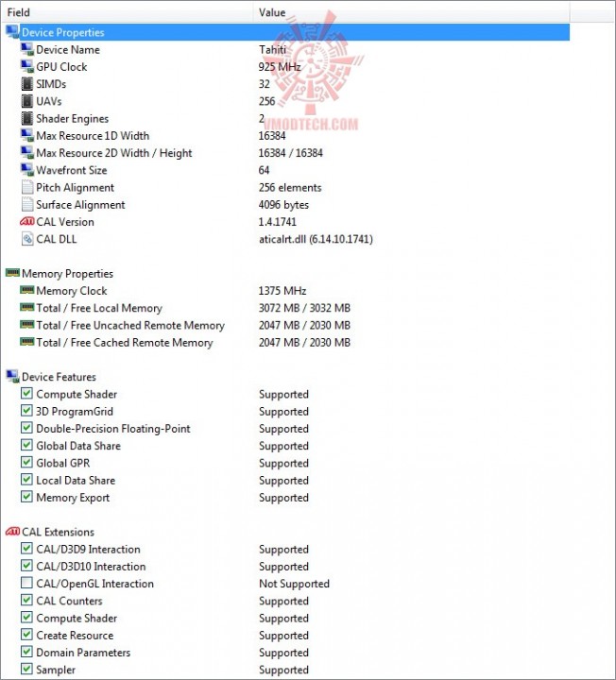Click the RAM icon for Total / Free Local Memory

coord(26,307)
